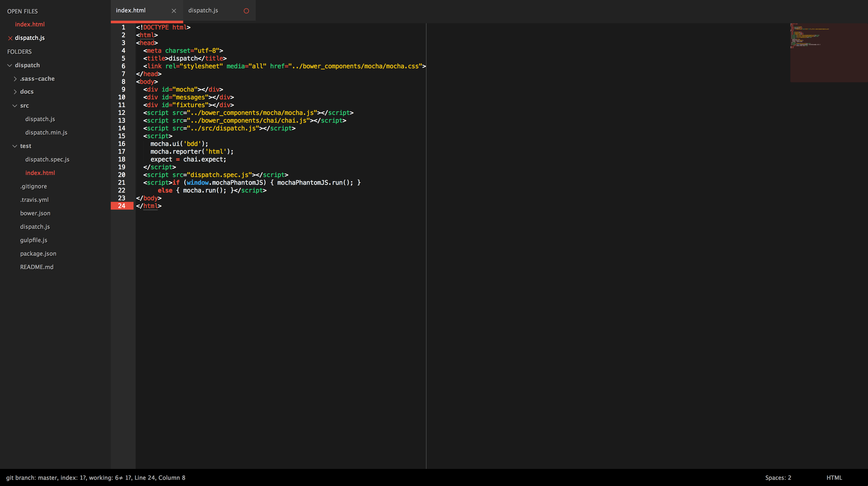Collapse the test folder
868x486 pixels.
point(15,146)
